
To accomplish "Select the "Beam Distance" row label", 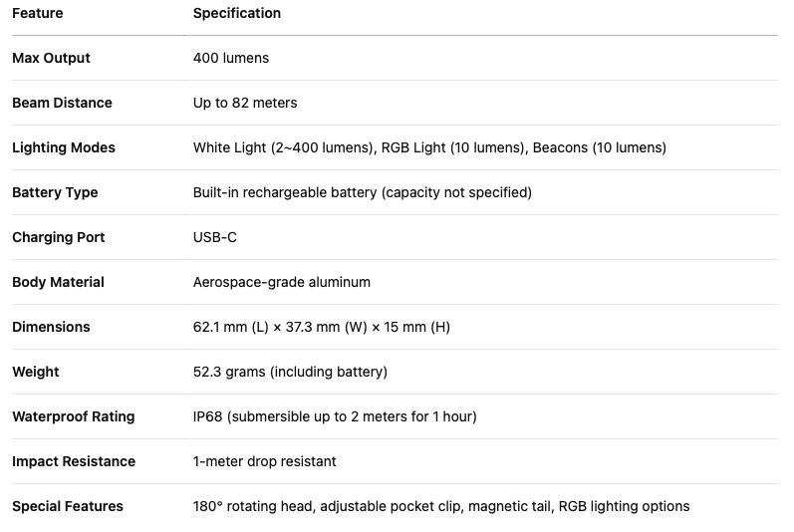I will pos(62,103).
